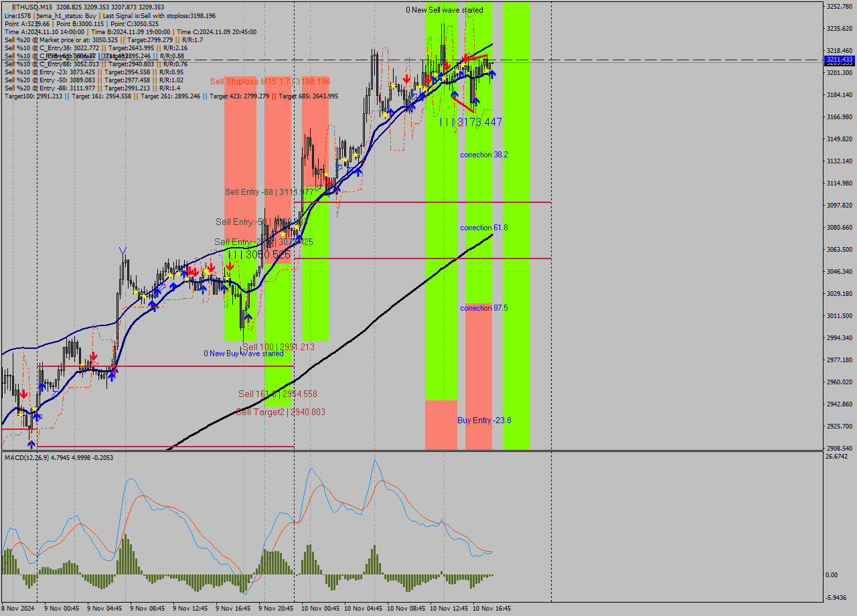This screenshot has width=857, height=616.
Task: Click the '0 New Buy Wave started' label
Action: 244,354
